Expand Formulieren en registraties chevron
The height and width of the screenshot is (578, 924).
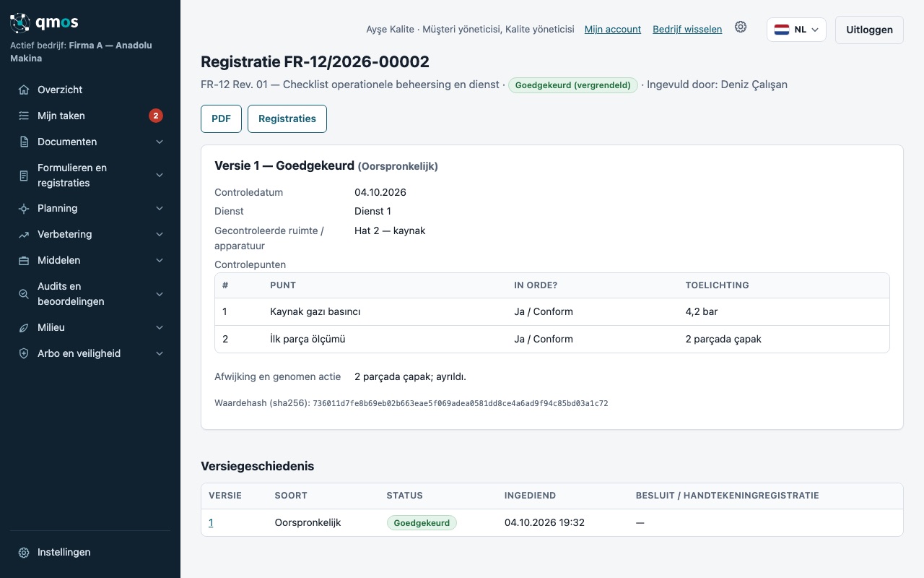[160, 175]
